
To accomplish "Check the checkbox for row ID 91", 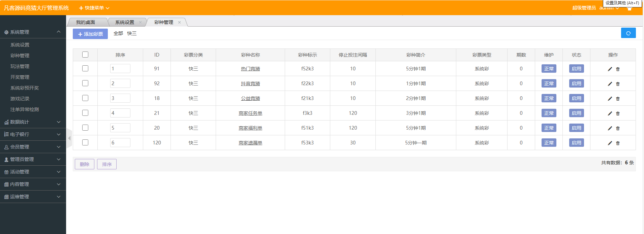I will click(85, 68).
